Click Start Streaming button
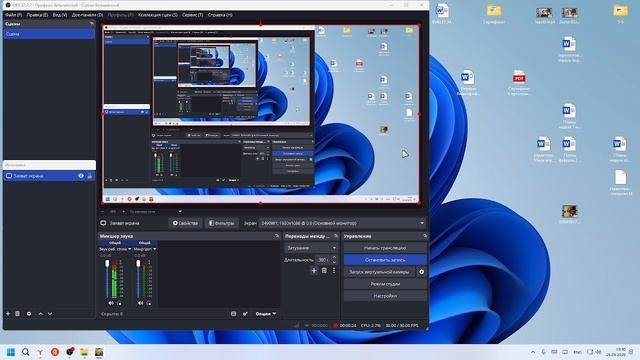640x360 pixels. 385,248
